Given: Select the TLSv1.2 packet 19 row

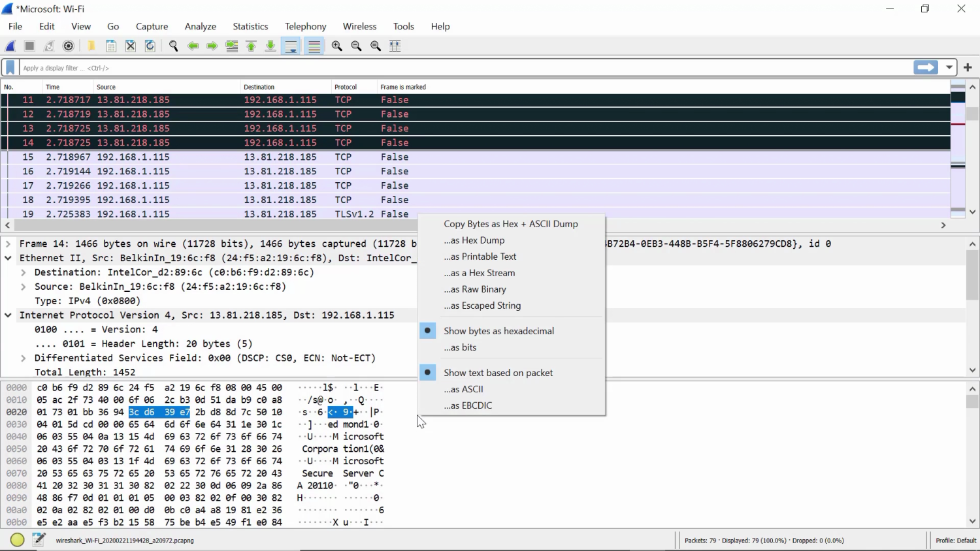Looking at the screenshot, I should [476, 213].
